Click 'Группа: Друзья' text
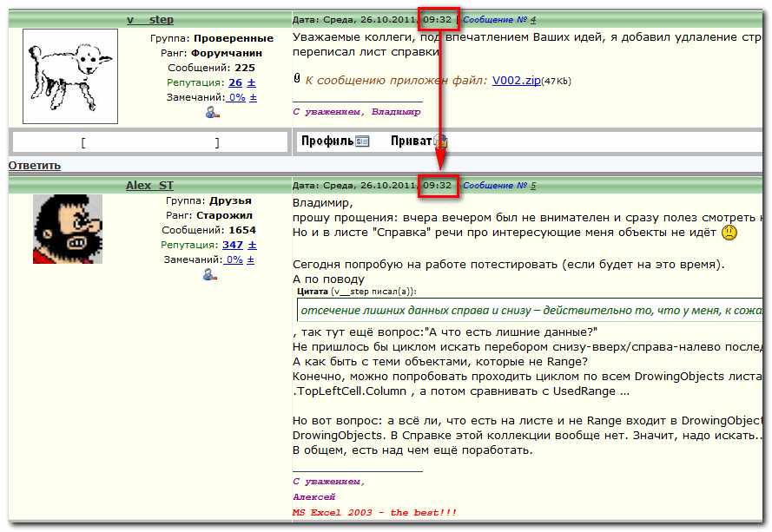Screen dimensions: 772x532 point(208,200)
